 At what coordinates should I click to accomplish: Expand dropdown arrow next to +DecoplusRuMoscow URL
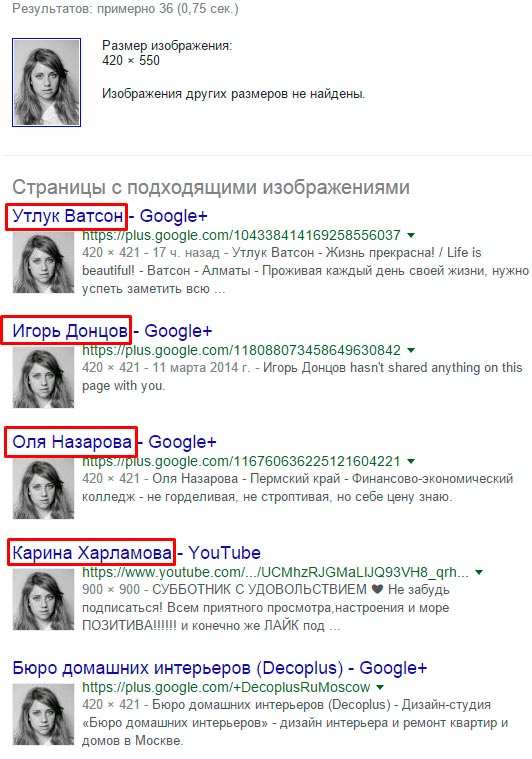380,687
